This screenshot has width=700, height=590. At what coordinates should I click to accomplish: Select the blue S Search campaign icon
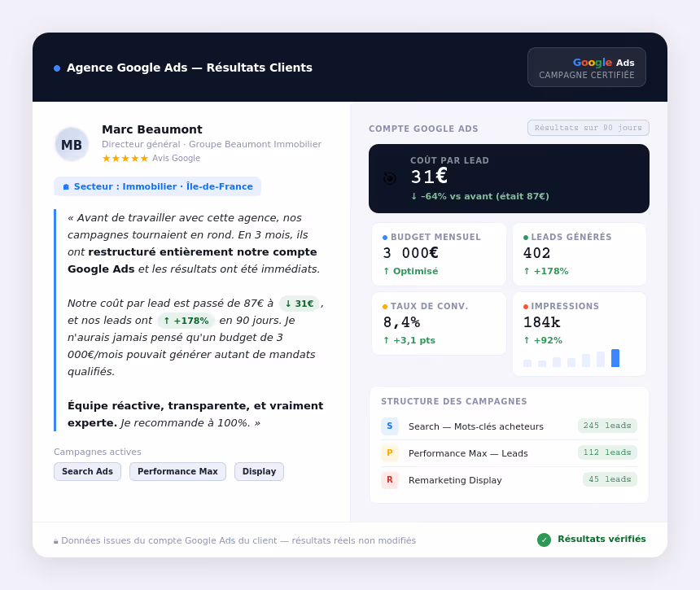(390, 426)
